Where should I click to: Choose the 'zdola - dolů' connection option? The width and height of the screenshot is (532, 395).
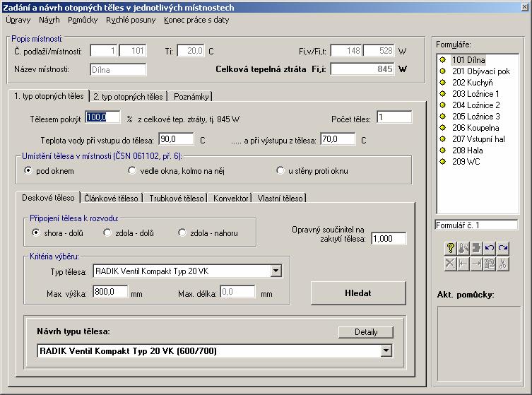(x=107, y=232)
